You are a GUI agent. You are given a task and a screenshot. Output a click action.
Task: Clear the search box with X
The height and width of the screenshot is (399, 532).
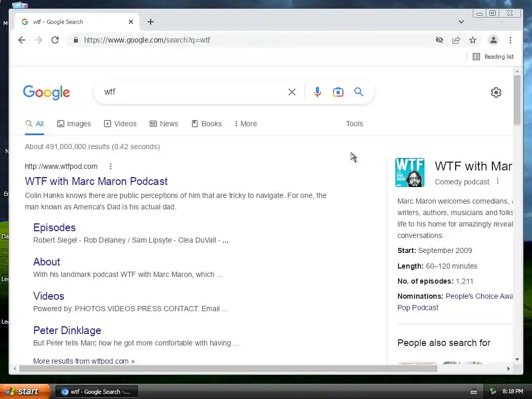coord(292,92)
